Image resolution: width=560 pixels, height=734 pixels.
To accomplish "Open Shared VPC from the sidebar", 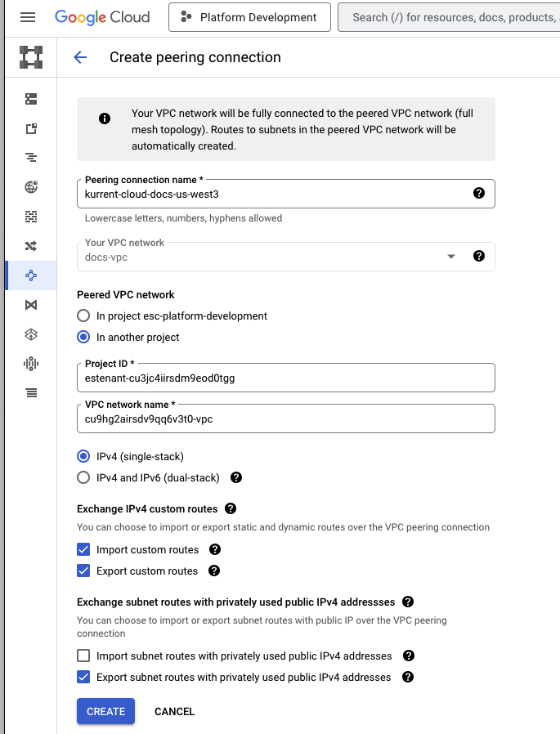I will (31, 304).
